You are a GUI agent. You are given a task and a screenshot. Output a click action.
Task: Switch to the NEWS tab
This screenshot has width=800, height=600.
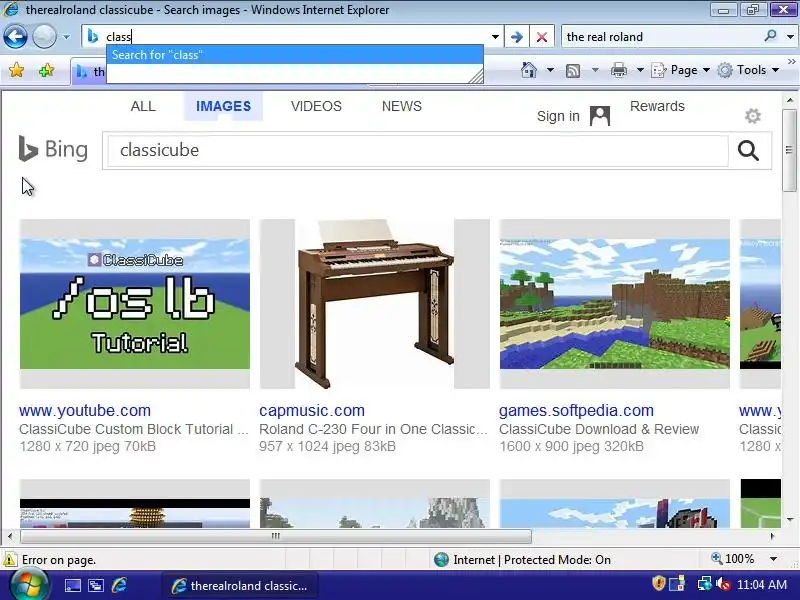point(402,106)
